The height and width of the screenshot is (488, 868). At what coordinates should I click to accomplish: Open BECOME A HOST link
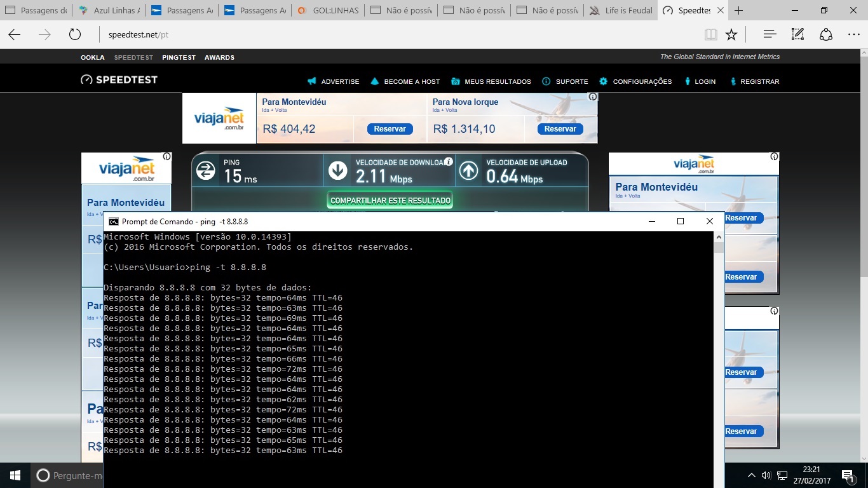[x=405, y=81]
